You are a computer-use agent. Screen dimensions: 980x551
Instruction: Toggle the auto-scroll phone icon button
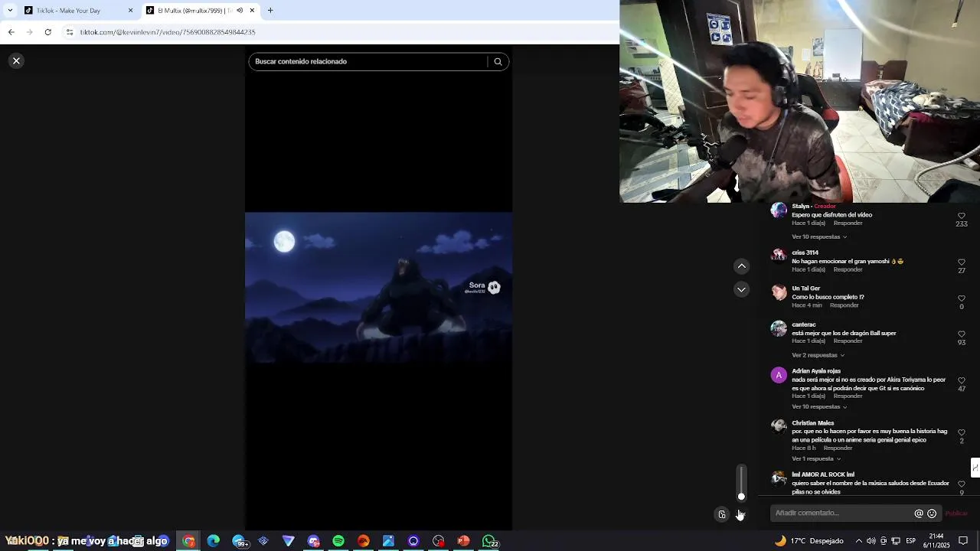point(721,514)
